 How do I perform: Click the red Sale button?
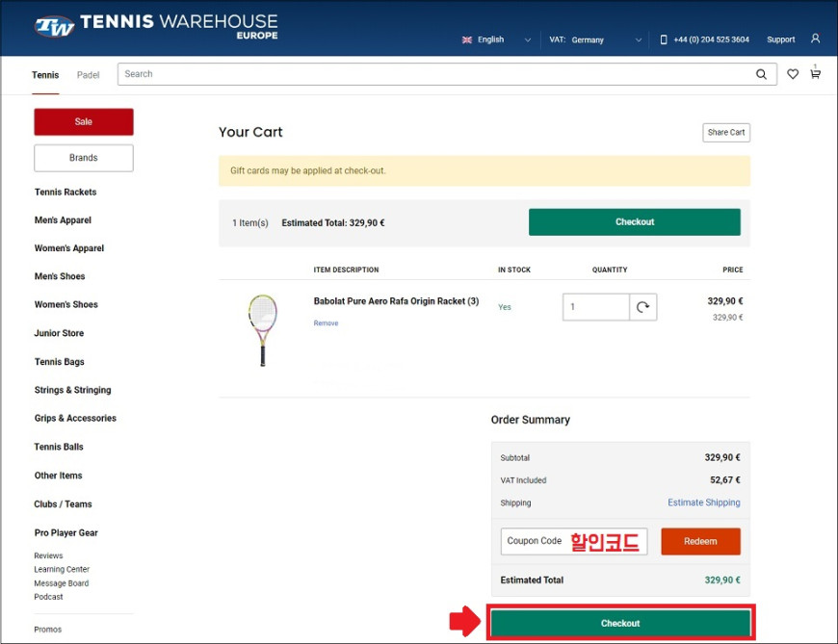click(84, 121)
